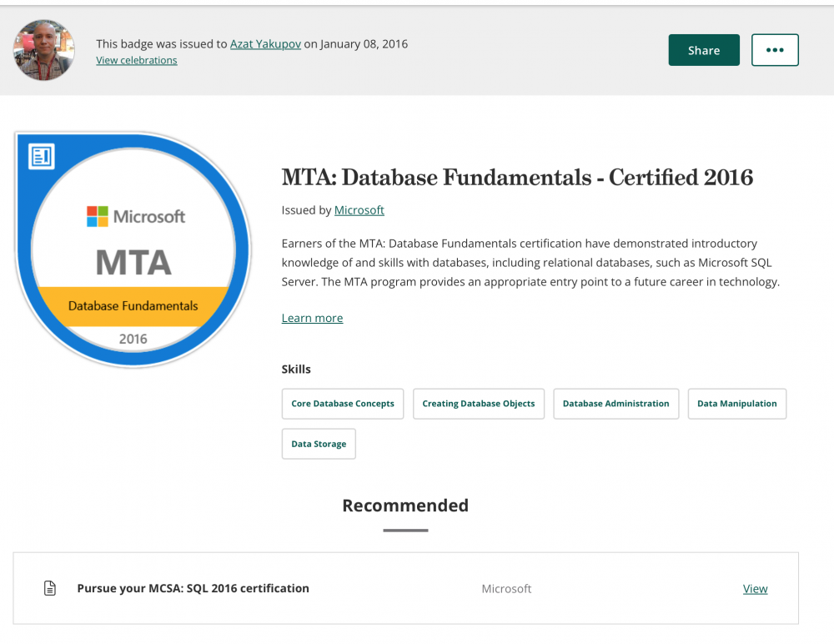
Task: Follow the Learn more link
Action: (x=312, y=318)
